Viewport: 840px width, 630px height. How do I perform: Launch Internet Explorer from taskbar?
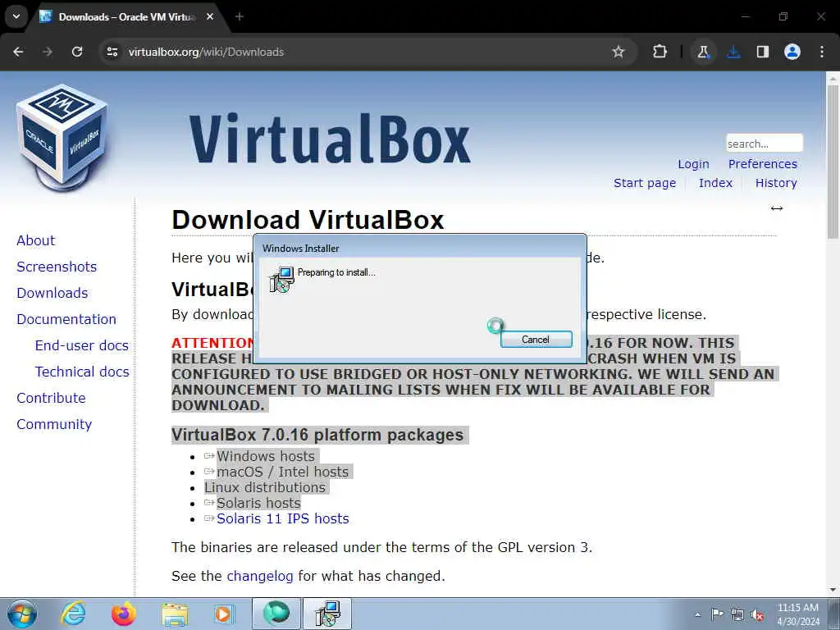[73, 614]
